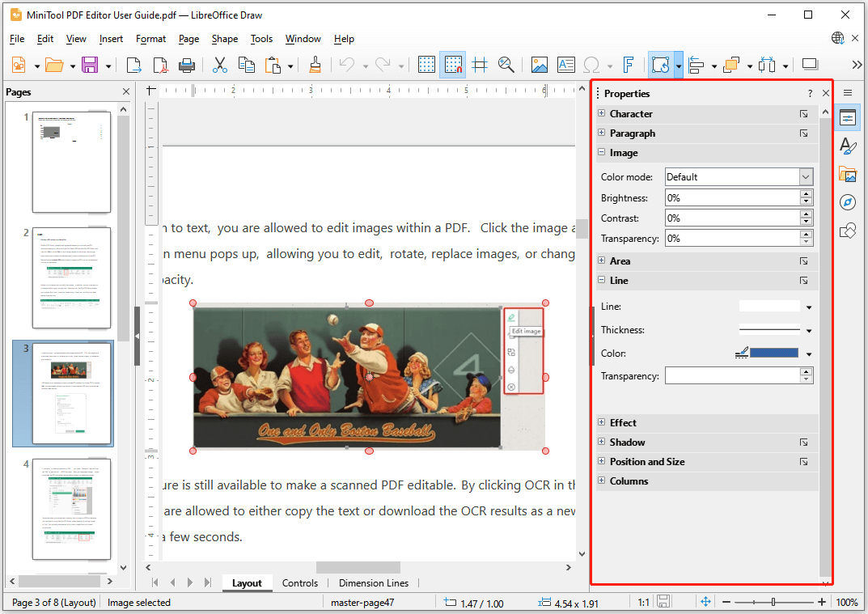Export directly as PDF
The width and height of the screenshot is (868, 614).
pos(160,65)
